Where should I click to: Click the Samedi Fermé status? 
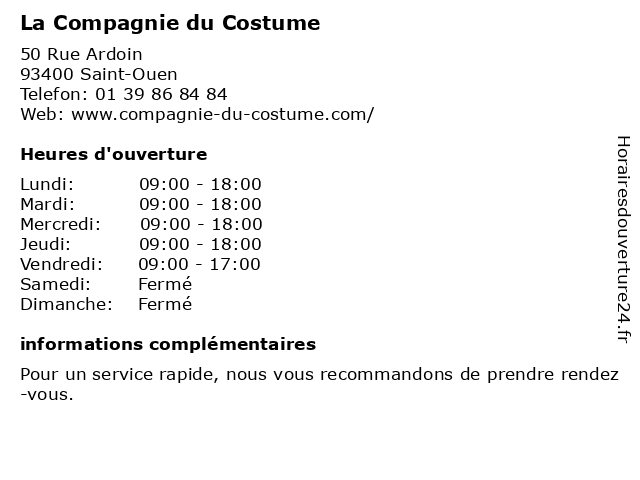pyautogui.click(x=165, y=284)
